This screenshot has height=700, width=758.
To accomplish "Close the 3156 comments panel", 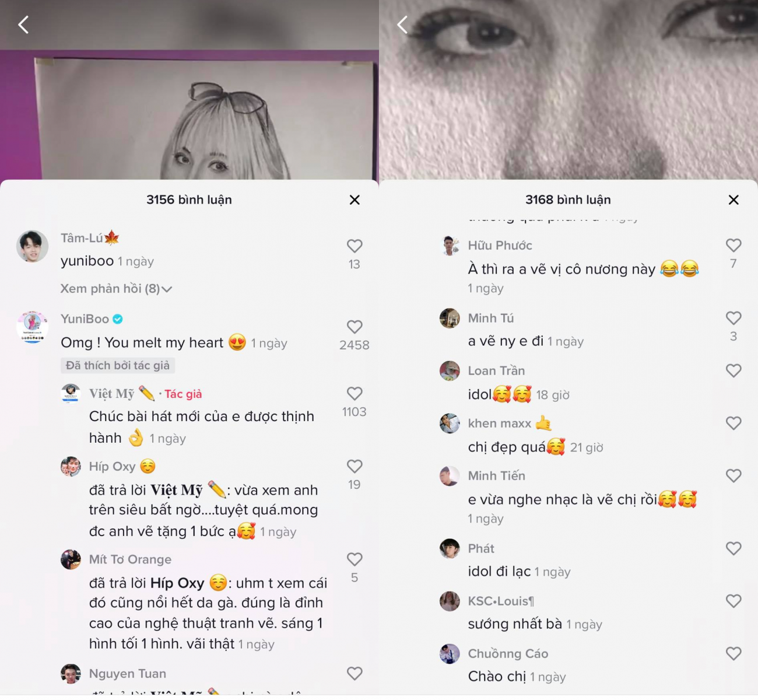I will [355, 200].
